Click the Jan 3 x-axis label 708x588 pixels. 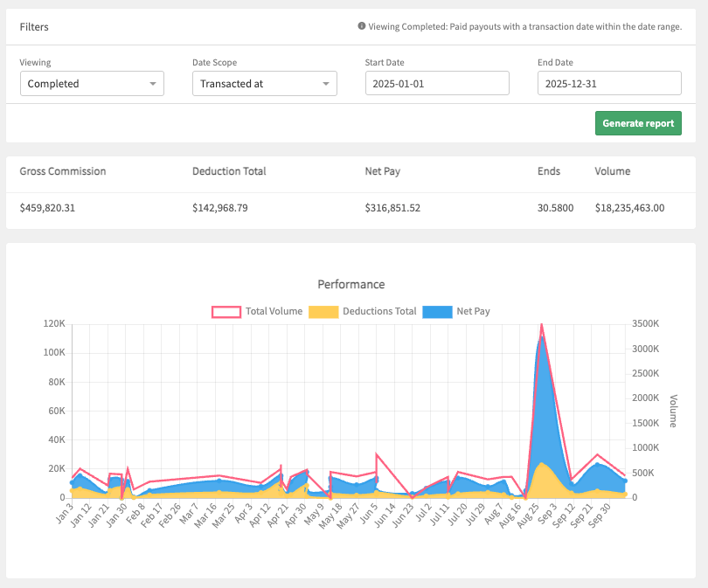pos(65,514)
